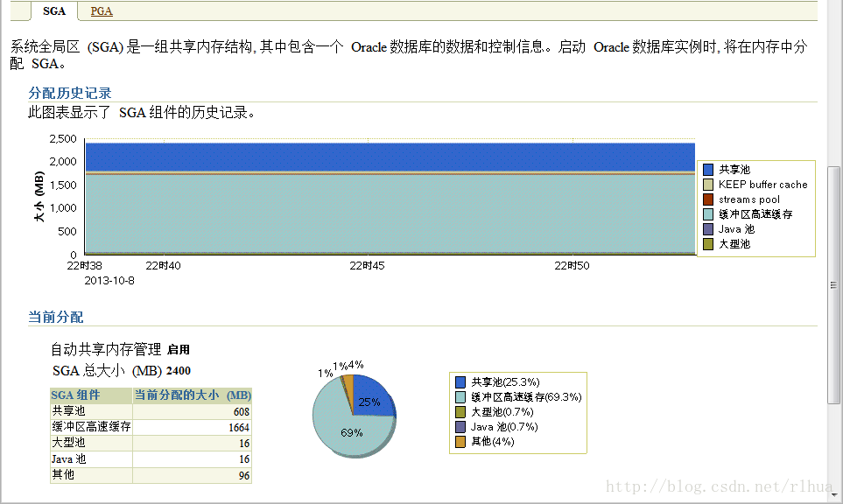Select the 大型池 table row label
This screenshot has height=504, width=843.
(x=69, y=442)
